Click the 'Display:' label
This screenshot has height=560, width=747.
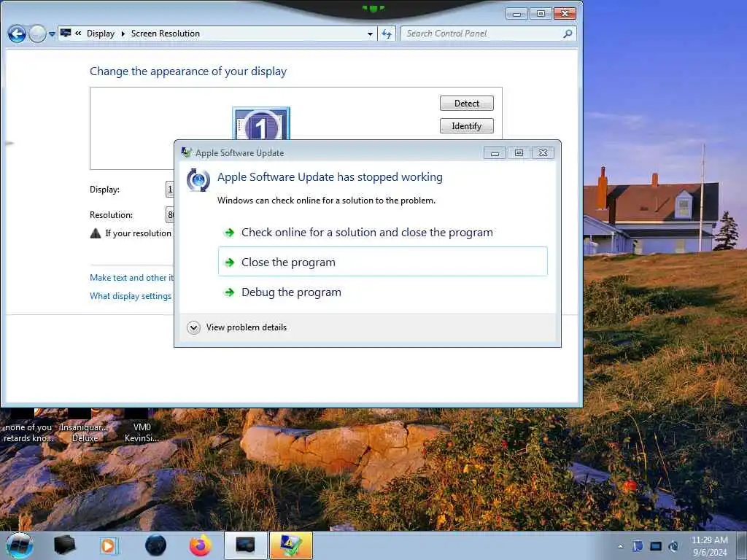tap(104, 190)
